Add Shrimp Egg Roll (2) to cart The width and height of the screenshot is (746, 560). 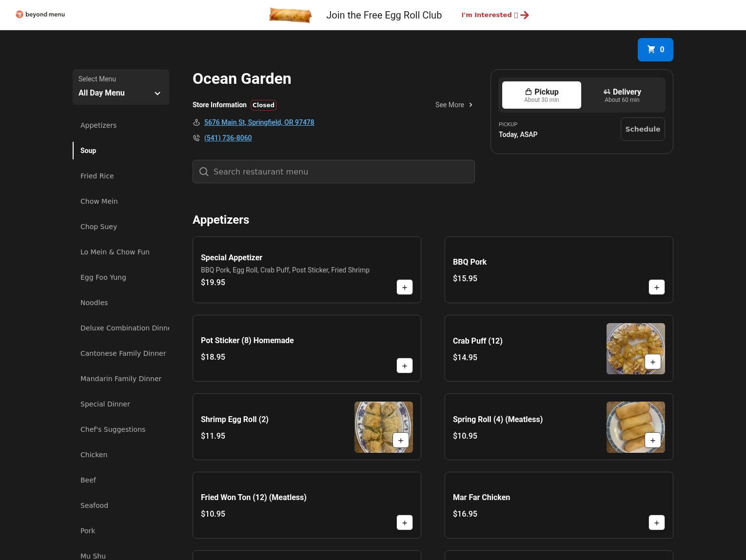[400, 441]
